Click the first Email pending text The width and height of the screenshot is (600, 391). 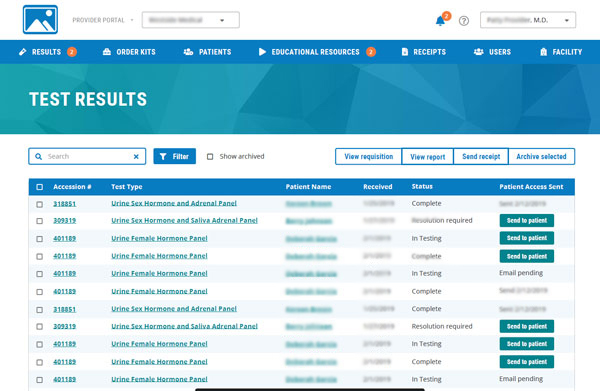click(x=521, y=273)
